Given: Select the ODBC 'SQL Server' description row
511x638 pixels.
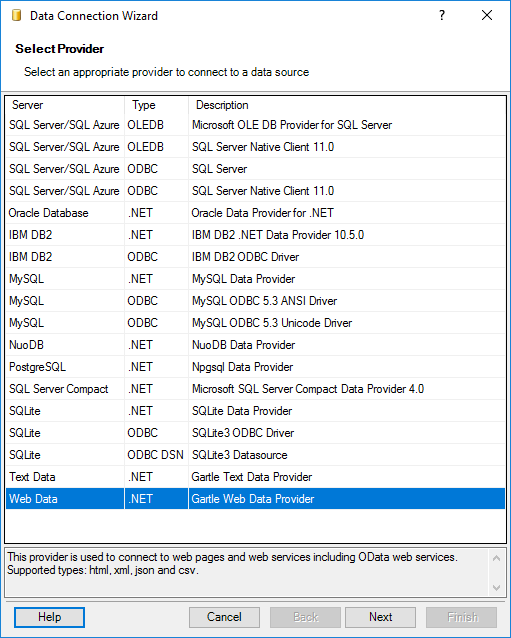Looking at the screenshot, I should pyautogui.click(x=256, y=169).
